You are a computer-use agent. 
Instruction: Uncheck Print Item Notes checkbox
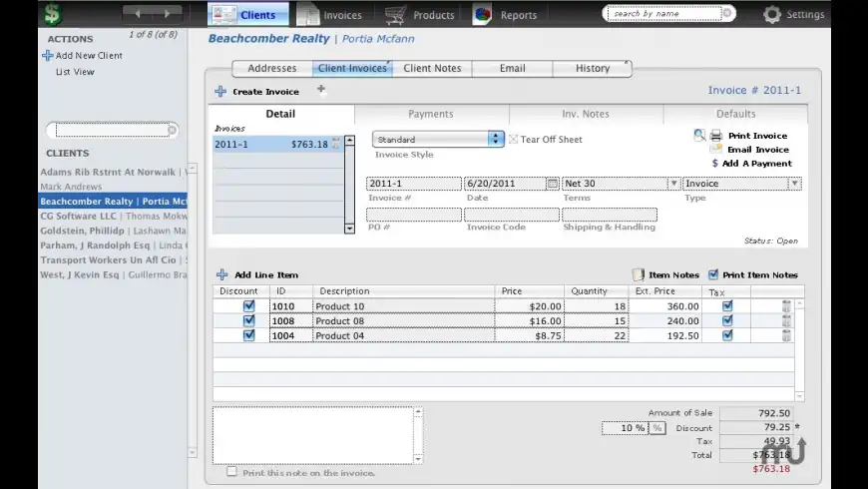pyautogui.click(x=712, y=274)
